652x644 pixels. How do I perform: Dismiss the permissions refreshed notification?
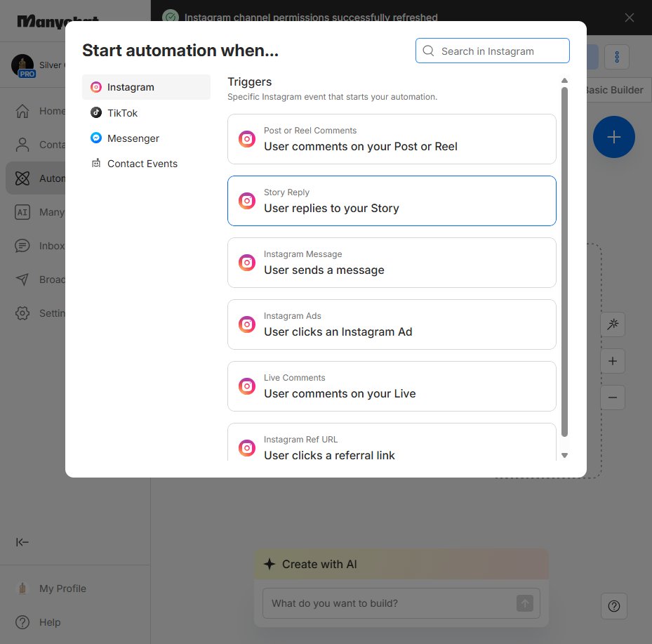tap(629, 18)
